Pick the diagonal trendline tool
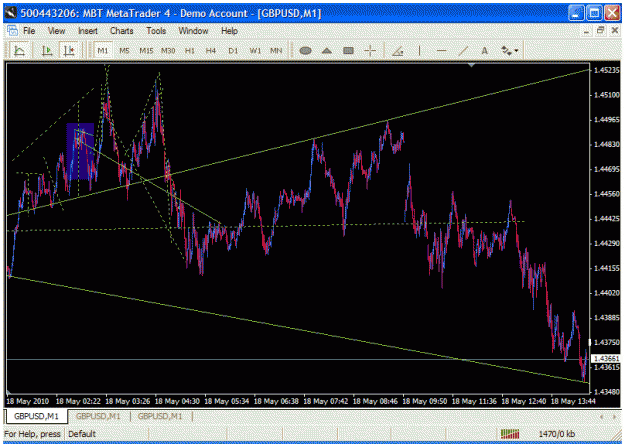Viewport: 625px width, 444px height. (463, 51)
